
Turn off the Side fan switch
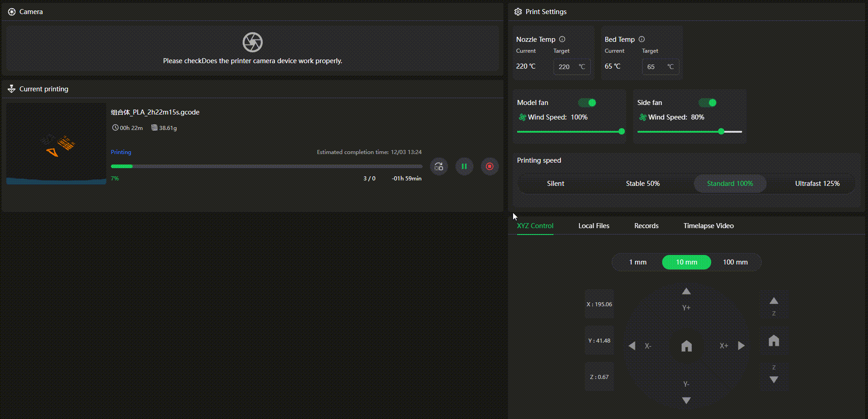708,103
